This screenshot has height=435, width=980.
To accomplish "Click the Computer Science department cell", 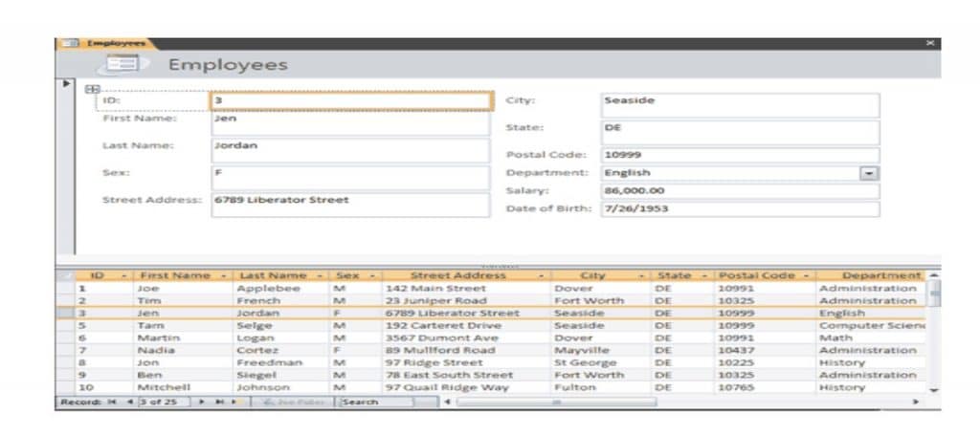I will click(871, 326).
